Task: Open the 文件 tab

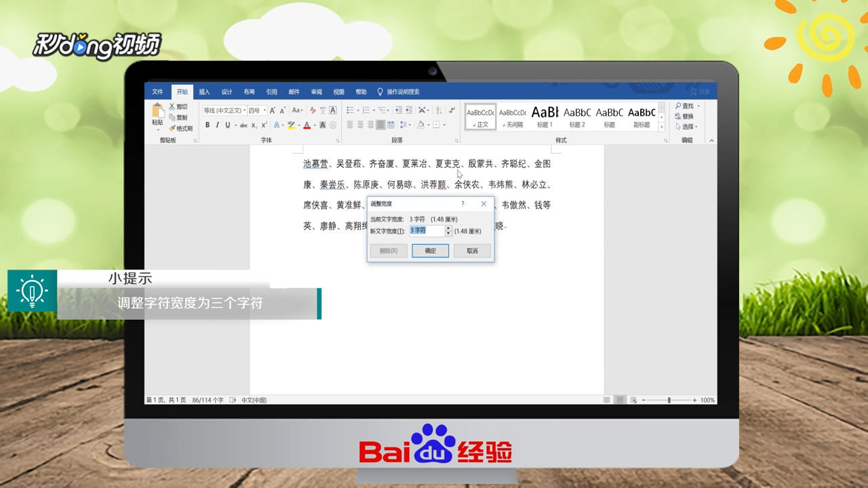Action: pyautogui.click(x=157, y=91)
